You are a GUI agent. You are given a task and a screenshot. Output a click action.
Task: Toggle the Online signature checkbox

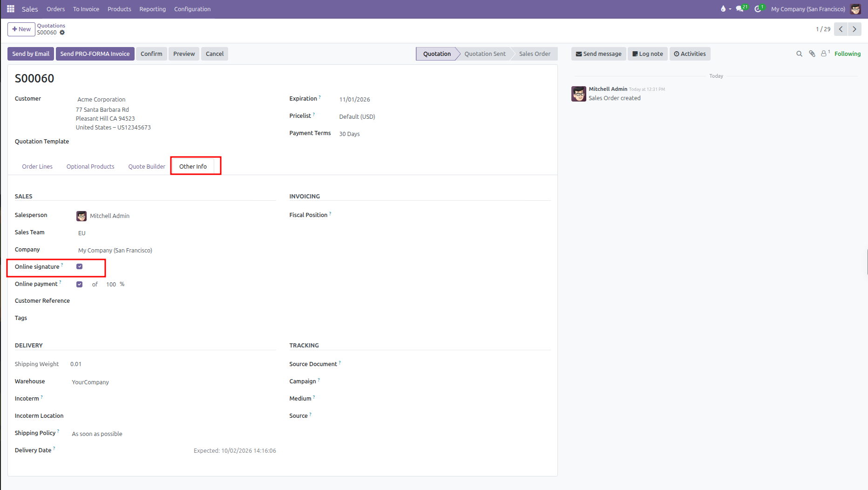pos(80,266)
